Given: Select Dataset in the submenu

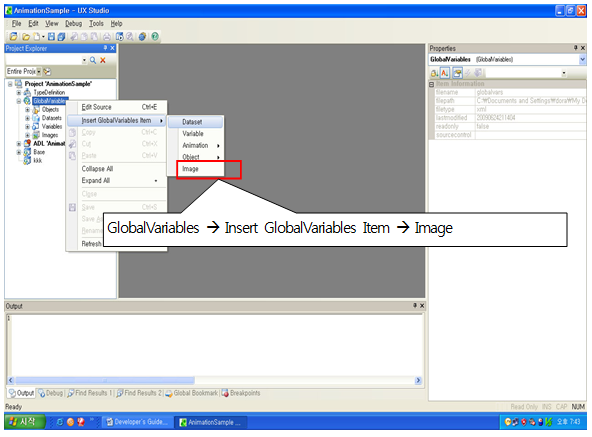Looking at the screenshot, I should [196, 122].
